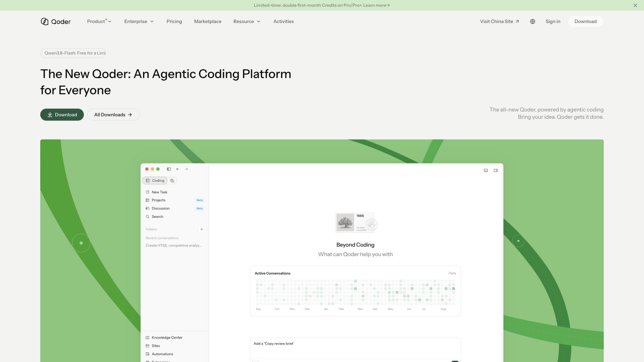Expand the Enterprise dropdown menu
The width and height of the screenshot is (644, 362).
tap(139, 21)
